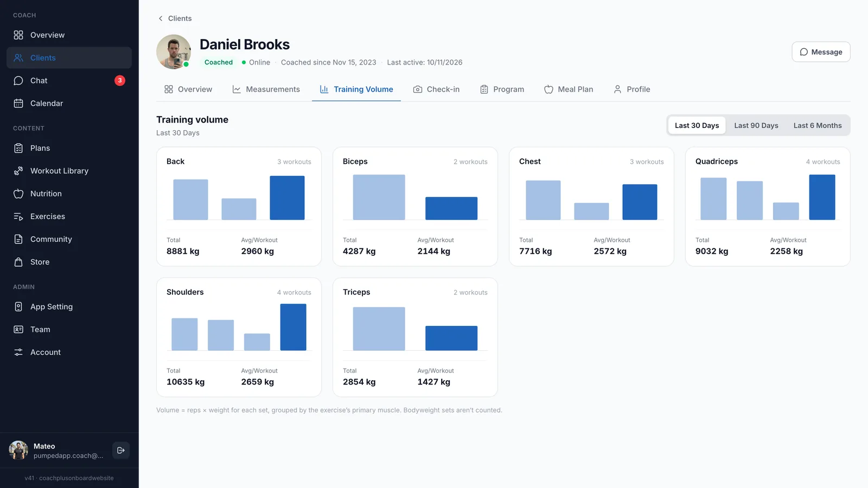Open the Plans clipboard icon
Screen dimensions: 868x488
(18, 148)
